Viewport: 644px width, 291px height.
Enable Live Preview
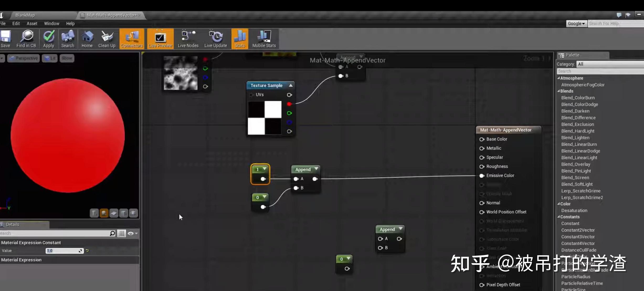pyautogui.click(x=160, y=39)
